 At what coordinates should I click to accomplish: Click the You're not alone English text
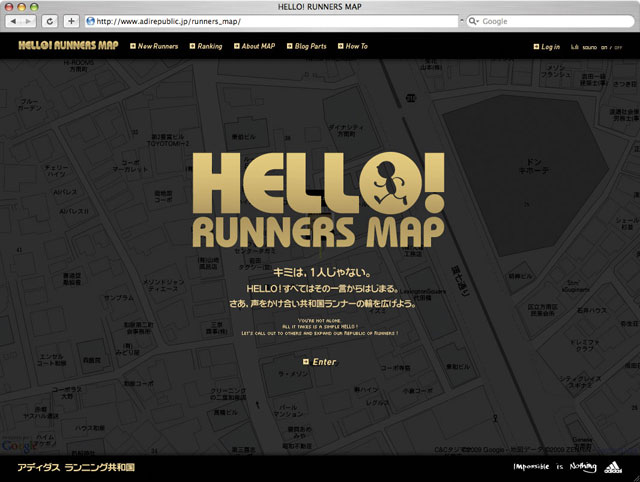pos(319,321)
